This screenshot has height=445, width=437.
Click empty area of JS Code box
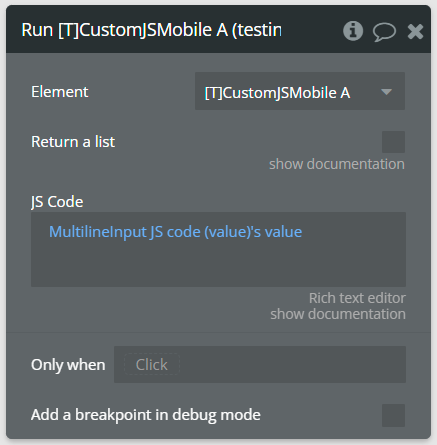(x=218, y=267)
